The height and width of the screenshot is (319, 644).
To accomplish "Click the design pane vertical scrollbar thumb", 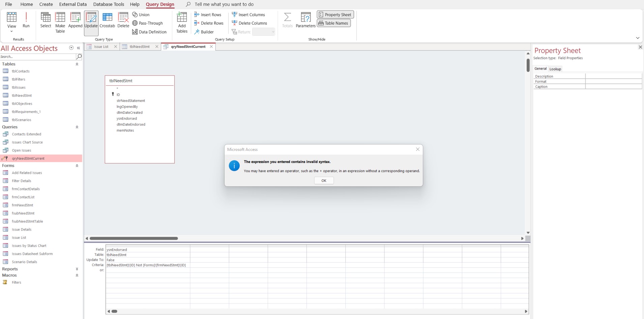I will [x=528, y=65].
